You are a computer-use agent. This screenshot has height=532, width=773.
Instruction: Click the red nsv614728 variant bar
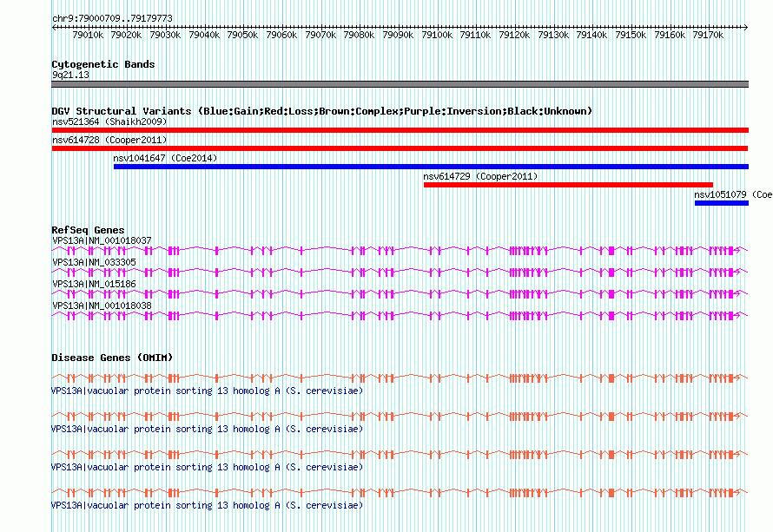pyautogui.click(x=400, y=148)
